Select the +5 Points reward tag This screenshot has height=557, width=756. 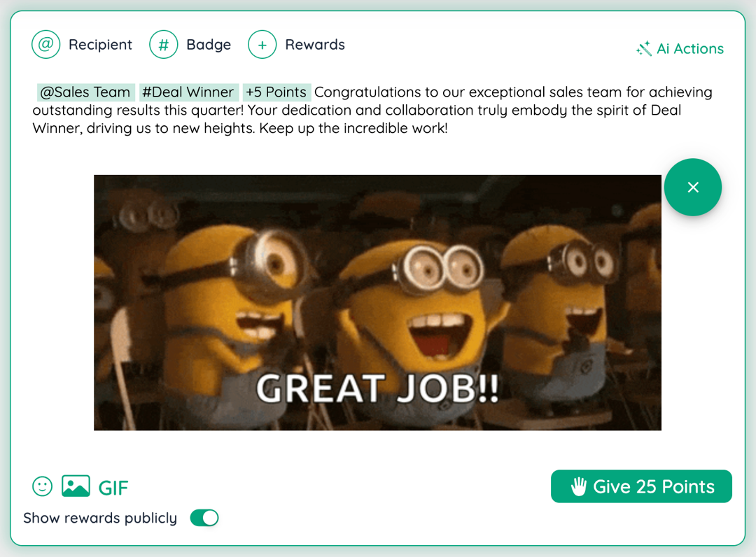(276, 92)
